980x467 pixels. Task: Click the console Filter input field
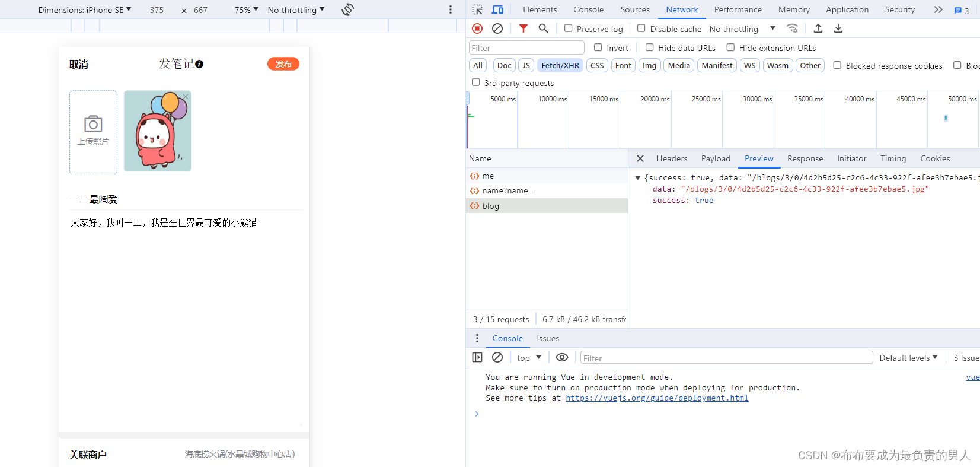[x=726, y=358]
